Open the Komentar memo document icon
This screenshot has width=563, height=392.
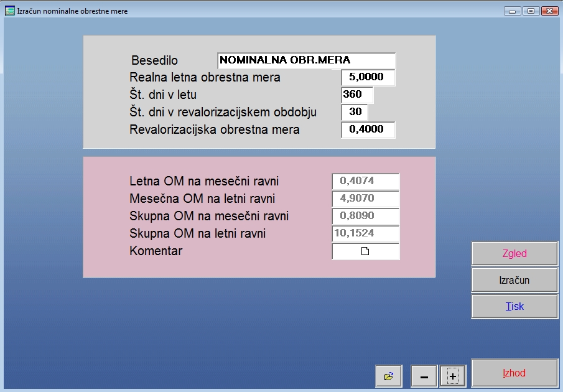(x=366, y=251)
